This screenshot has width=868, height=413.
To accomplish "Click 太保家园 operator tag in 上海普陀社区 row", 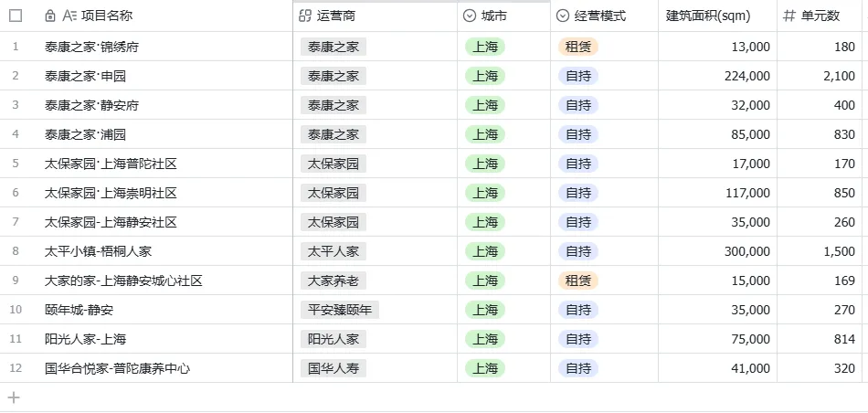I will (x=333, y=164).
